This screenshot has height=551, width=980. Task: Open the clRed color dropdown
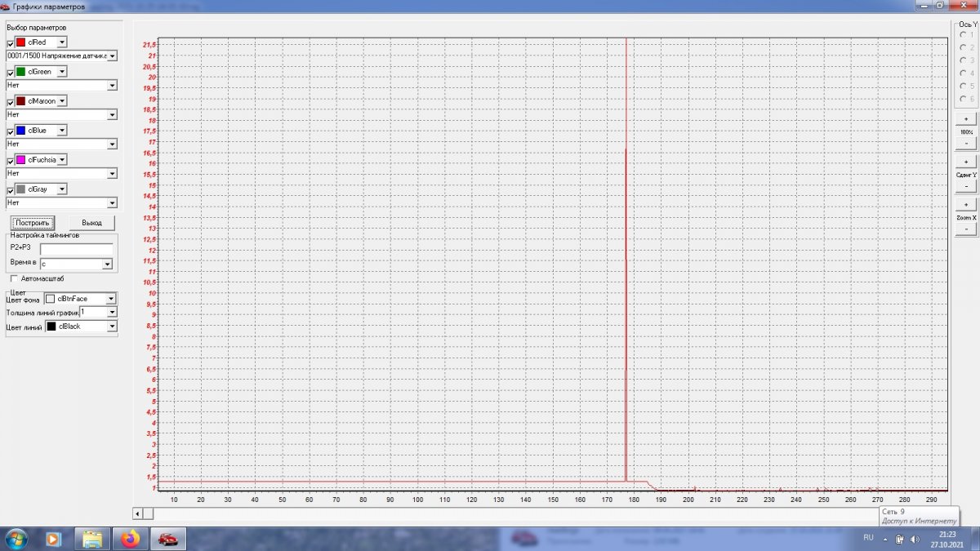[x=62, y=42]
